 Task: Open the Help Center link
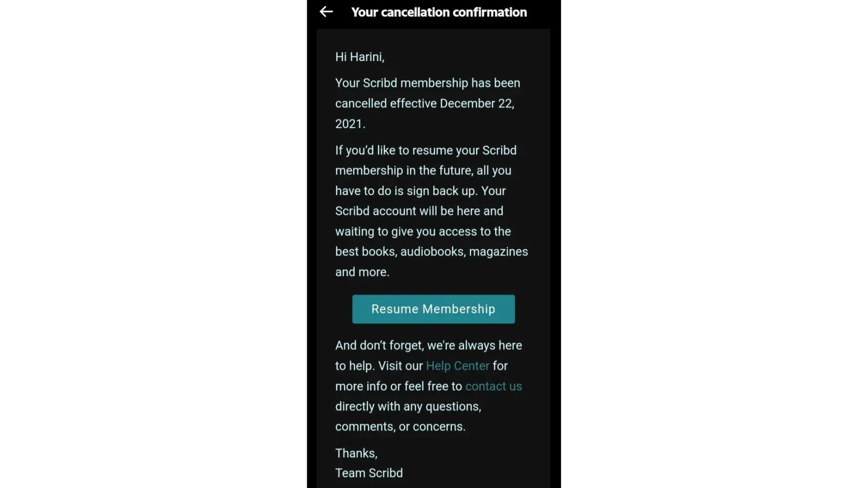457,366
